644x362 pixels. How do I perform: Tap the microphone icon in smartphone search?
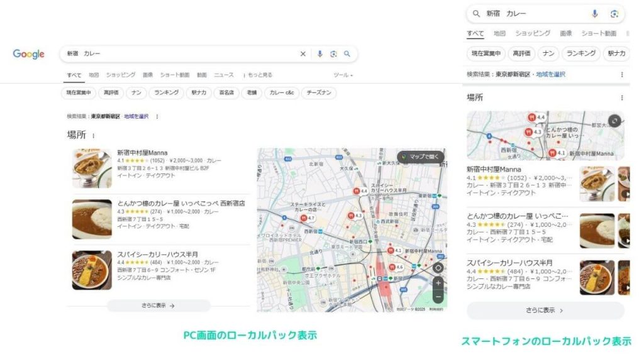[594, 14]
